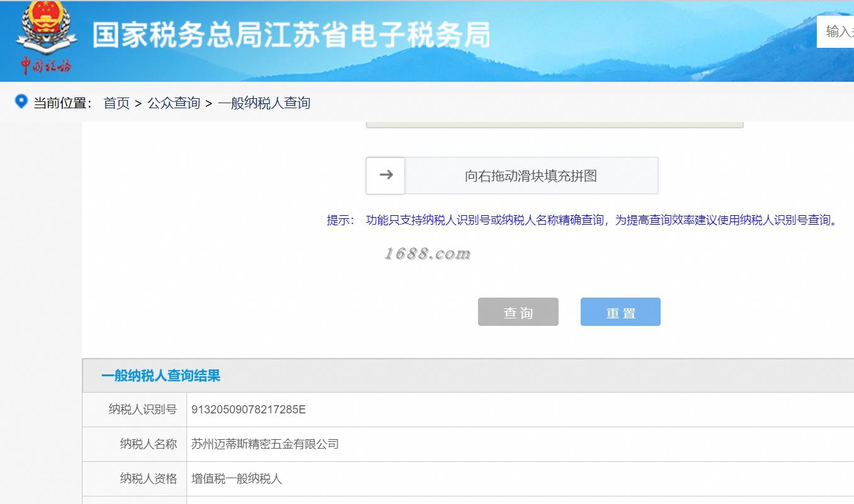Click the value 增值税一般纳税人

click(237, 479)
